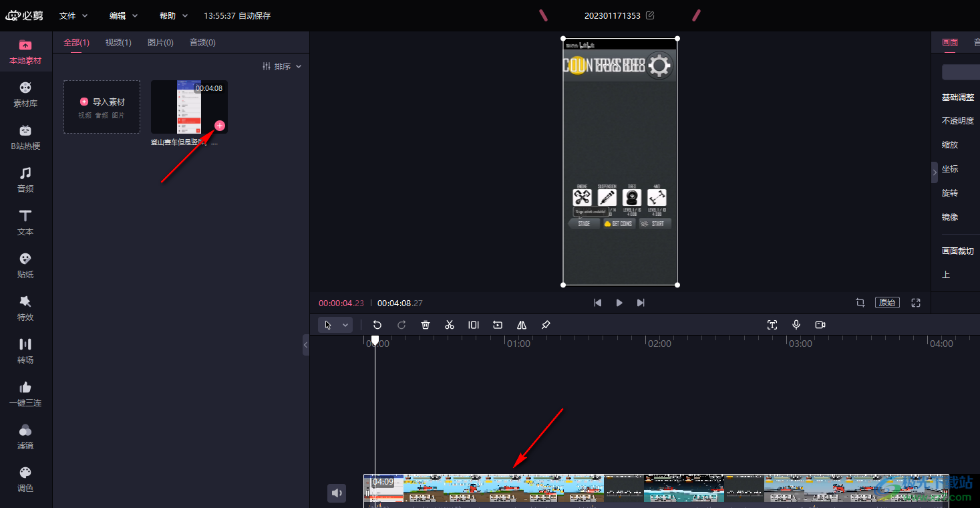The height and width of the screenshot is (508, 980).
Task: Open the 调色 color grading panel
Action: (x=25, y=480)
